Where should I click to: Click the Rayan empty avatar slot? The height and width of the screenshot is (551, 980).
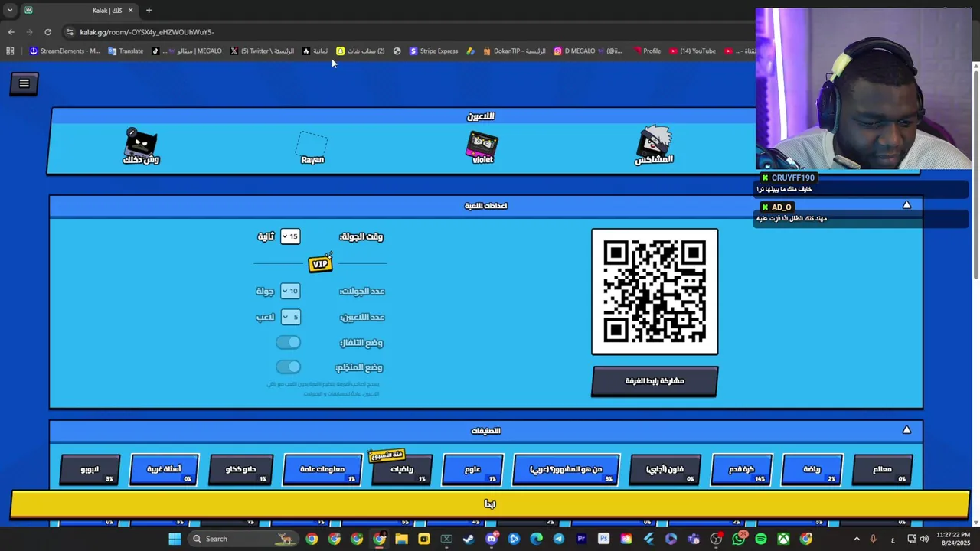[x=312, y=148]
